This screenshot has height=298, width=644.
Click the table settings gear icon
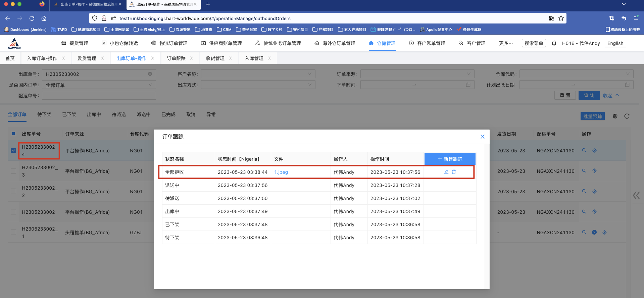click(x=615, y=116)
